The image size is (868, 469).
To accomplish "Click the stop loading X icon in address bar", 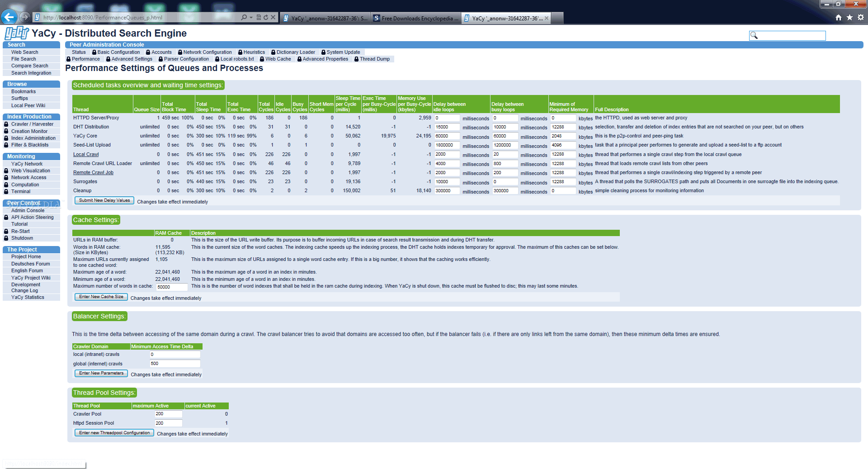I will pyautogui.click(x=273, y=17).
